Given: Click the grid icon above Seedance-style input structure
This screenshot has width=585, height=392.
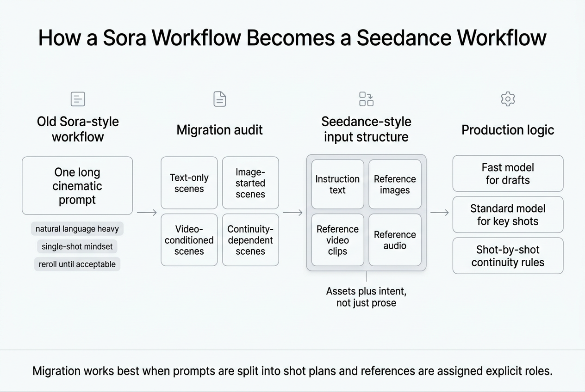Looking at the screenshot, I should (366, 99).
